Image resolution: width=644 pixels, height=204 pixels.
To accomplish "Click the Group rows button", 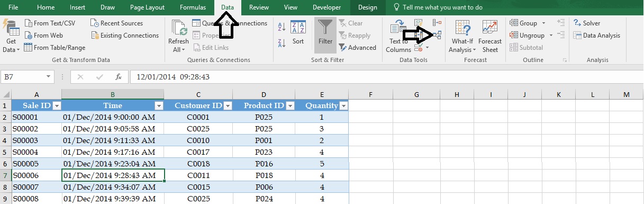I will [x=524, y=23].
